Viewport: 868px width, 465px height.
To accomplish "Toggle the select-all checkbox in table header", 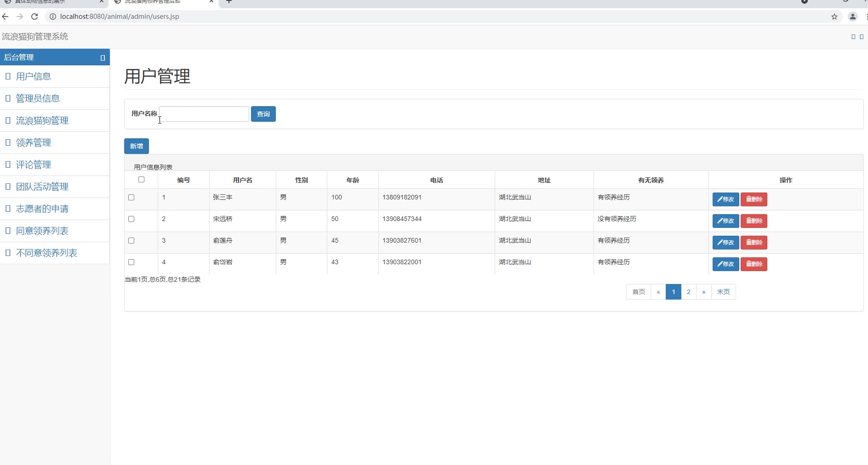I will (141, 180).
